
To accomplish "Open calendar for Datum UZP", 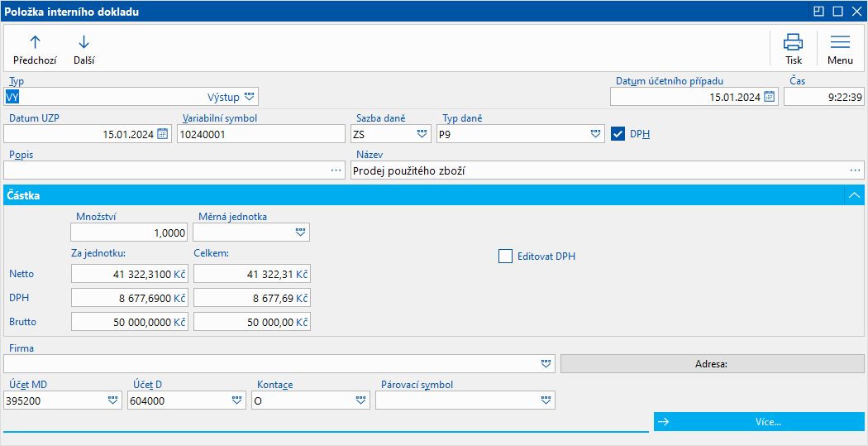I will point(162,133).
